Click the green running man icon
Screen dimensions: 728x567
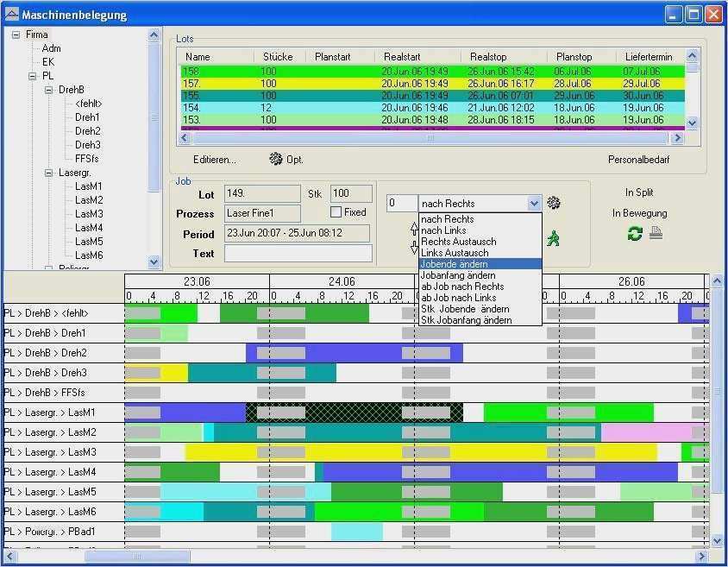tap(553, 239)
